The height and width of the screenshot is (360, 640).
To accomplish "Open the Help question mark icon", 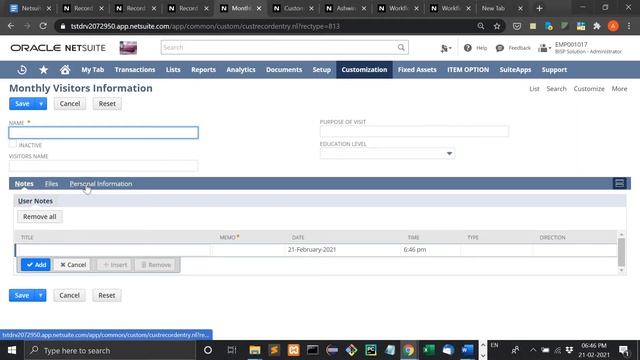I will (468, 48).
